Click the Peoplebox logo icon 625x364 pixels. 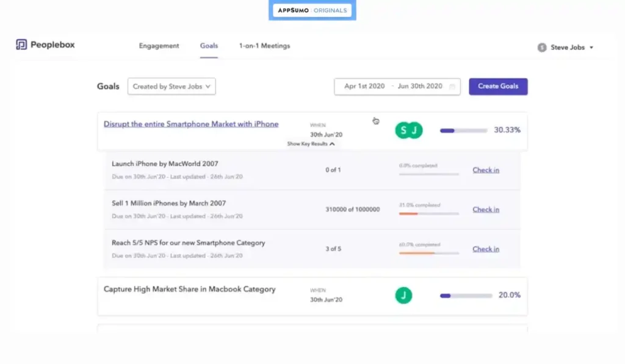(x=21, y=45)
